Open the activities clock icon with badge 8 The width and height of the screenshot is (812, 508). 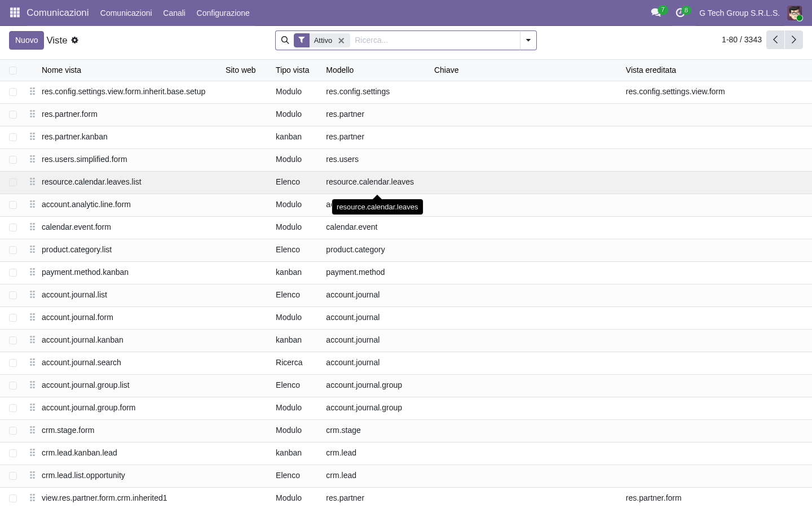681,12
